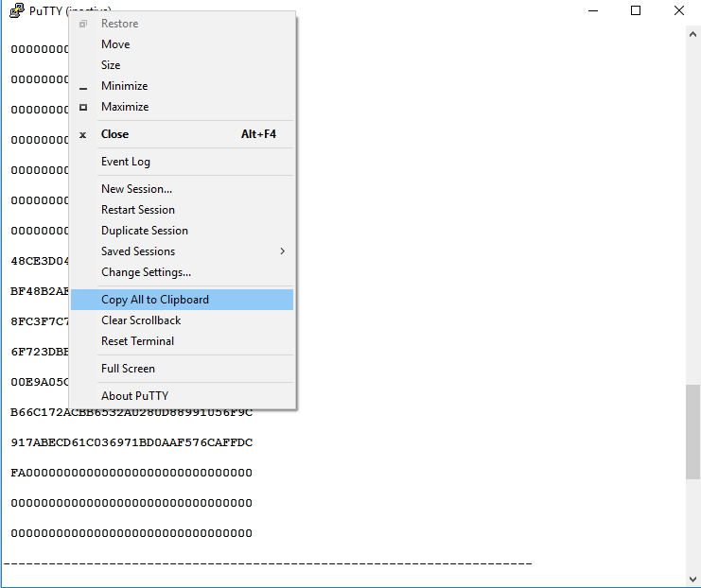701x588 pixels.
Task: Minimize the PuTTY window from title bar
Action: pyautogui.click(x=593, y=10)
